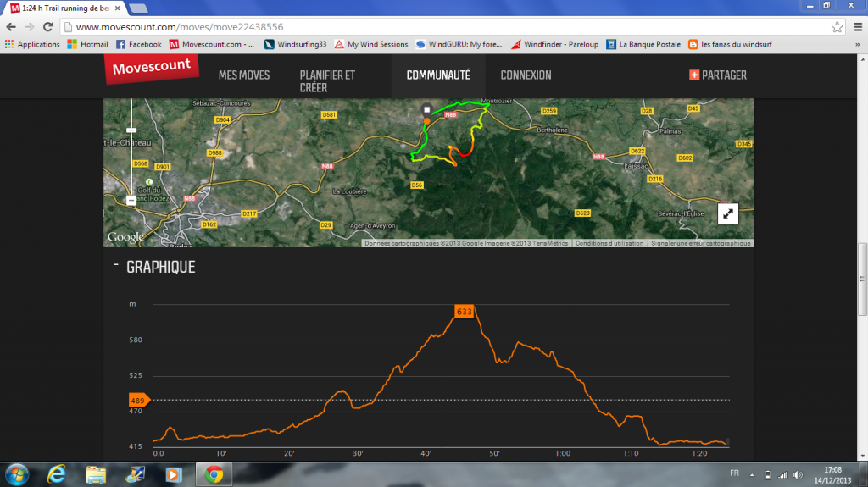Open the PLANIFIER ET CRÉER menu
The image size is (868, 487).
[x=328, y=81]
